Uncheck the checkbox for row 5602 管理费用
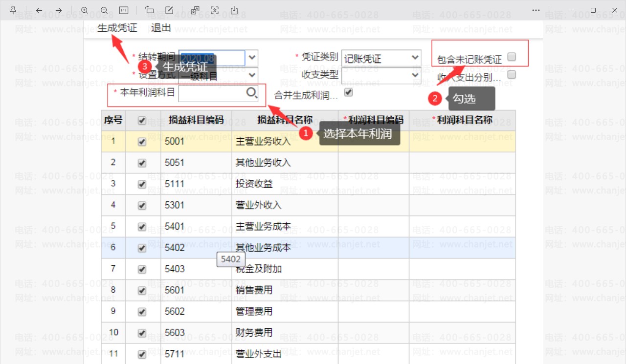 coord(142,312)
